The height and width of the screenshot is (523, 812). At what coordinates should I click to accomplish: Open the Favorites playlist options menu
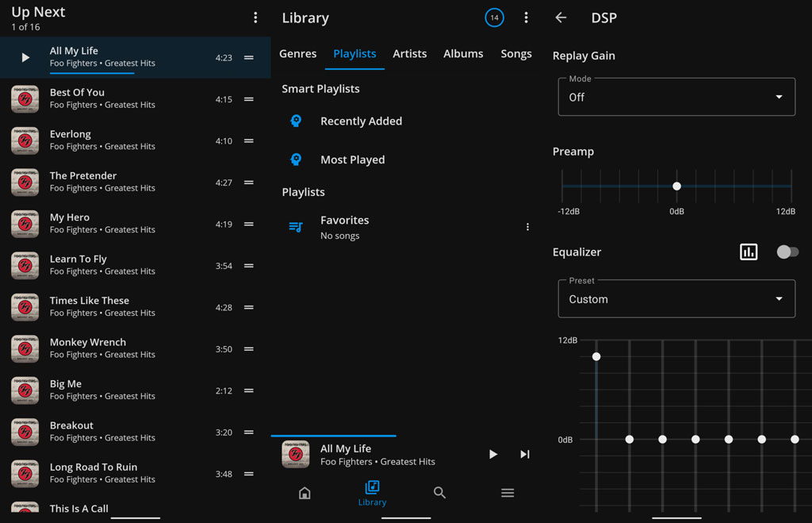click(x=527, y=227)
